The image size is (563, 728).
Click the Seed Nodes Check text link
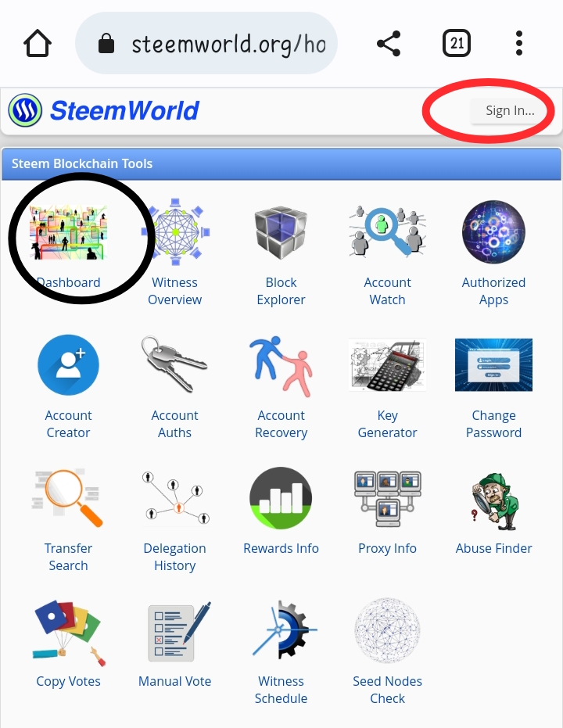click(x=387, y=690)
